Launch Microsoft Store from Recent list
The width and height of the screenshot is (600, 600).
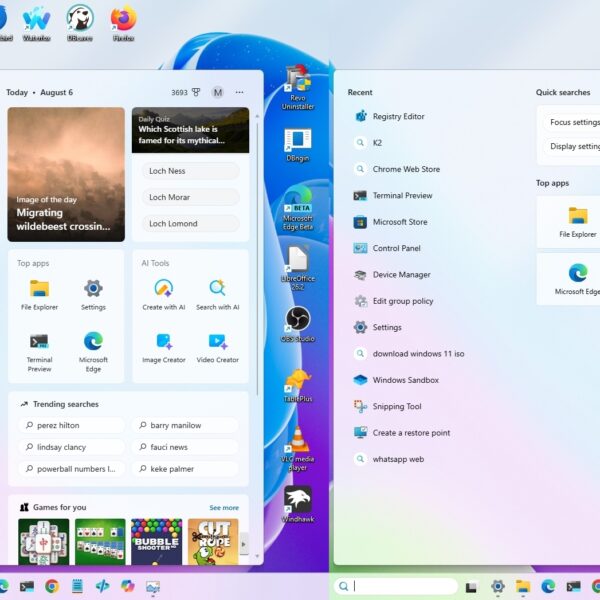[390, 222]
